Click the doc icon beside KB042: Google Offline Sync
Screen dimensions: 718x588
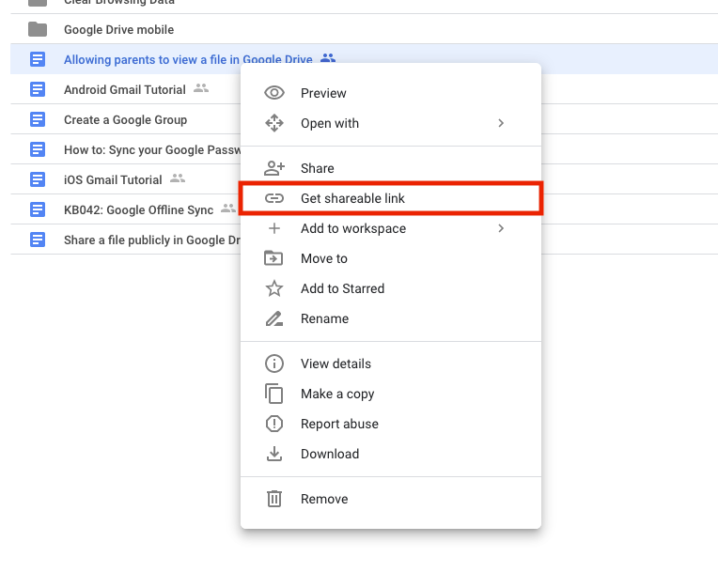pyautogui.click(x=38, y=209)
